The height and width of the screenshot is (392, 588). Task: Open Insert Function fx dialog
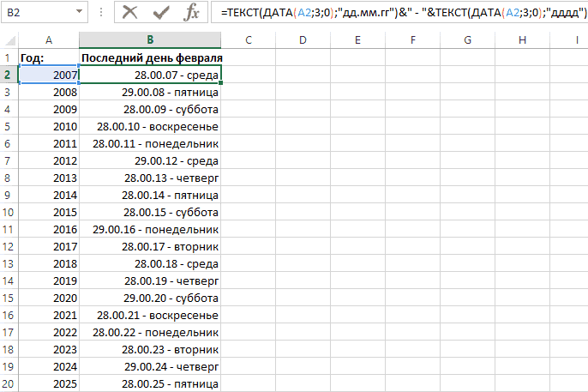191,12
